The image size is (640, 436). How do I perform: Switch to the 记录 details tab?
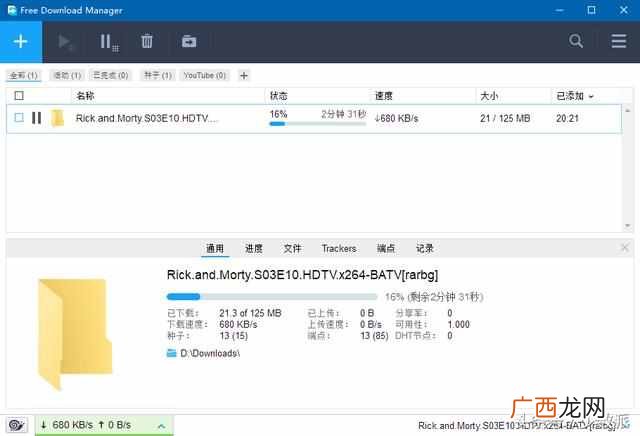coord(424,248)
